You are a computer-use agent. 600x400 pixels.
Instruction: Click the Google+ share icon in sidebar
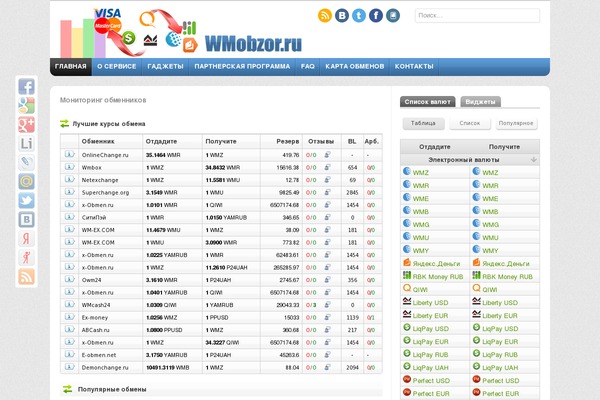click(x=26, y=124)
